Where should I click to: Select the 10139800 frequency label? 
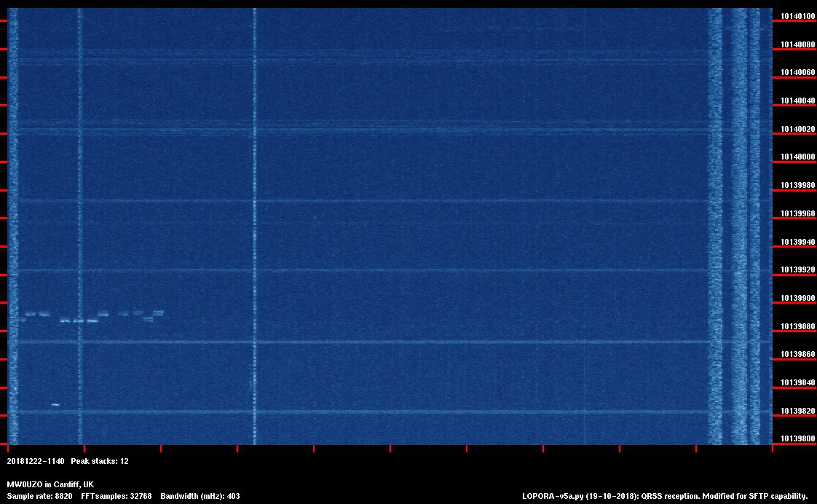coord(797,439)
